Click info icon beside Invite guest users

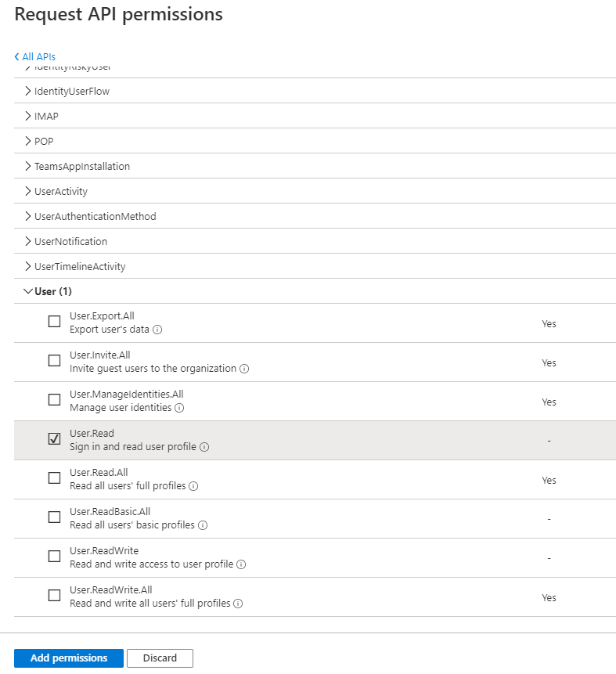244,369
